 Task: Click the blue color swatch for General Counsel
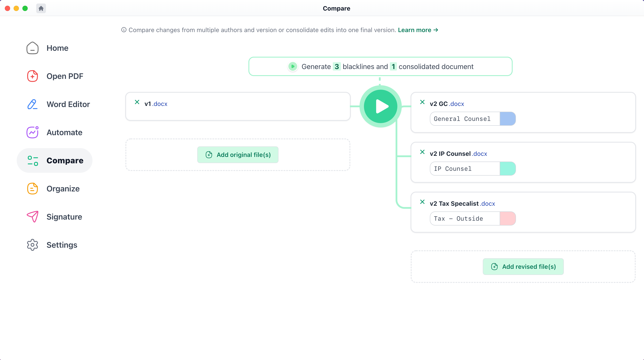pyautogui.click(x=508, y=119)
